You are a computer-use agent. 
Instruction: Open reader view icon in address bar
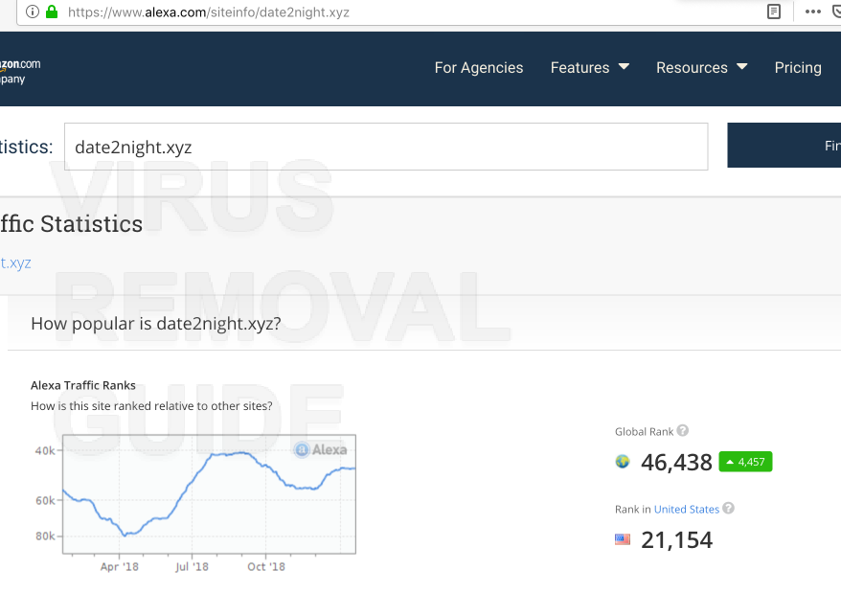click(773, 11)
